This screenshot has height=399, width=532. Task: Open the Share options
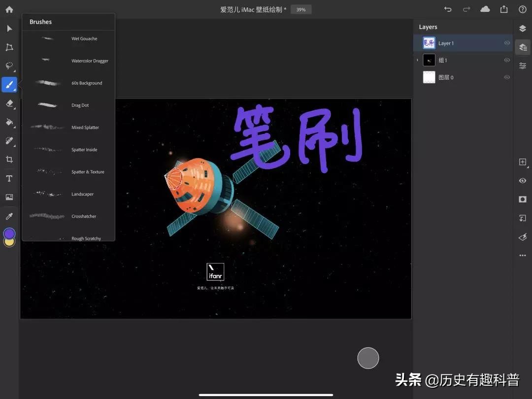coord(503,9)
